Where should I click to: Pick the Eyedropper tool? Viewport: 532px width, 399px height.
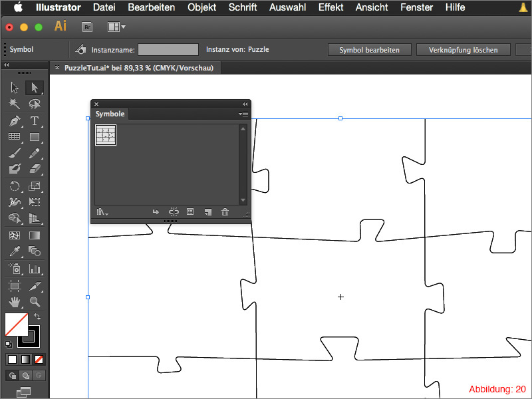point(15,251)
